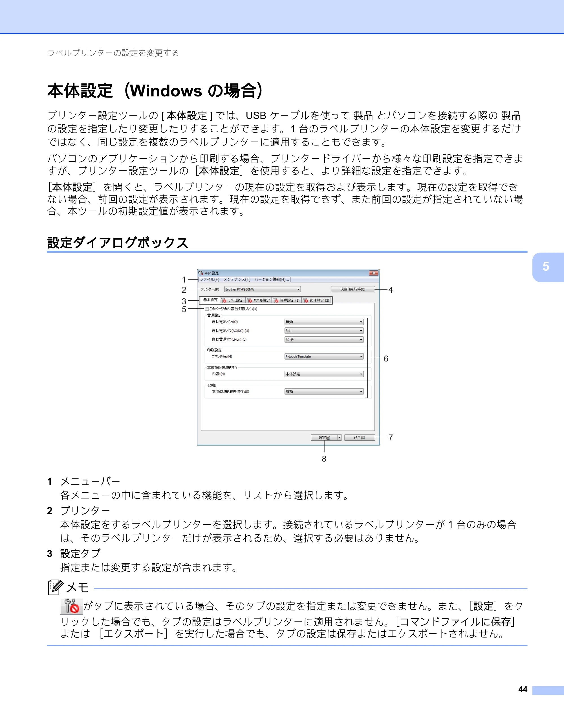Viewport: 564px width, 728px height.
Task: Close the 本体設定 dialog window
Action: pyautogui.click(x=374, y=273)
